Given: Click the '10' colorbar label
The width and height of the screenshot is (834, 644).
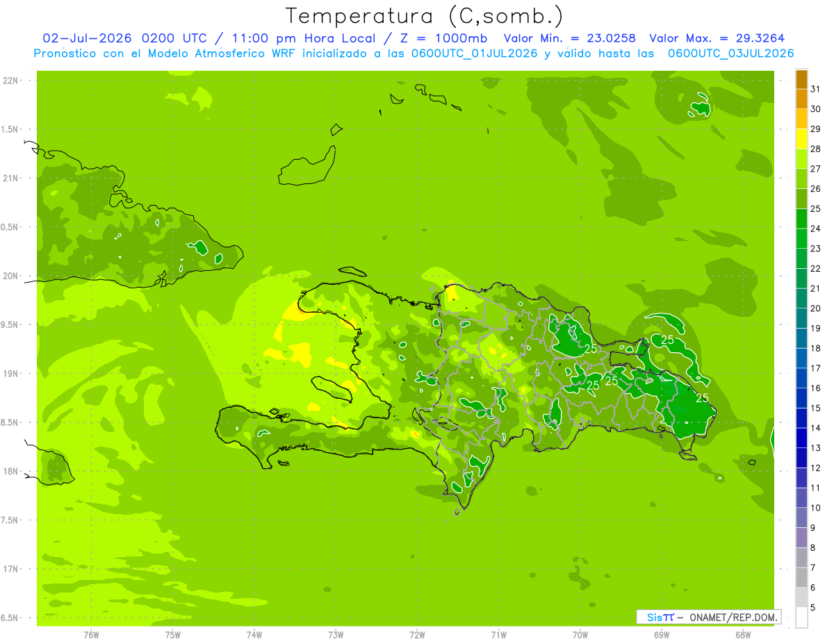Looking at the screenshot, I should click(x=816, y=508).
